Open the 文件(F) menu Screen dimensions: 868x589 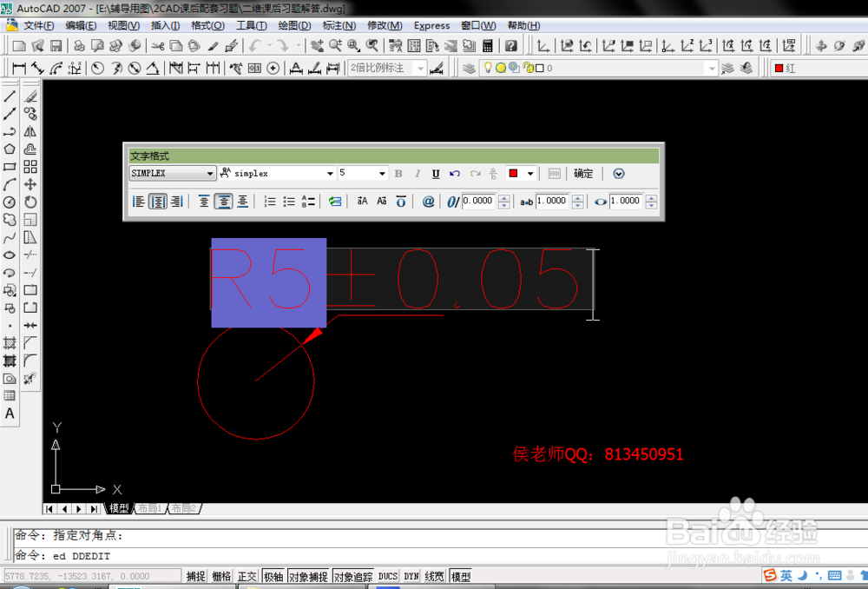click(x=39, y=25)
